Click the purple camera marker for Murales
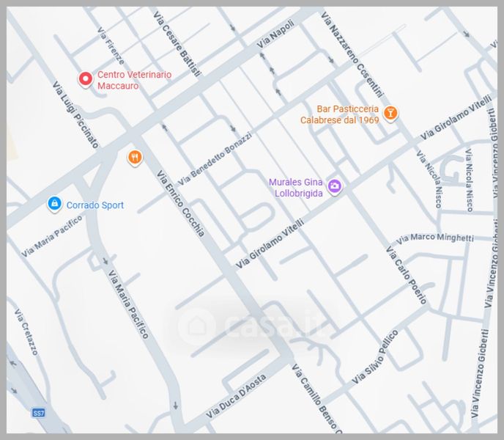Screen dimensions: 504x440 (x=335, y=186)
